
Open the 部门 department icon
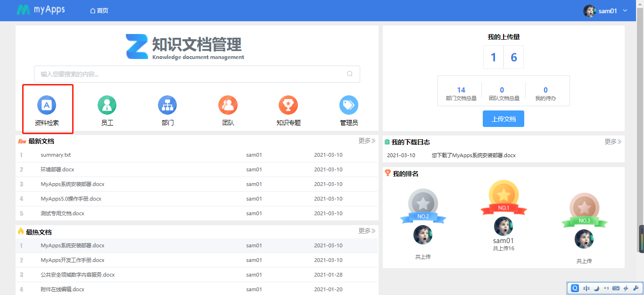pyautogui.click(x=167, y=105)
